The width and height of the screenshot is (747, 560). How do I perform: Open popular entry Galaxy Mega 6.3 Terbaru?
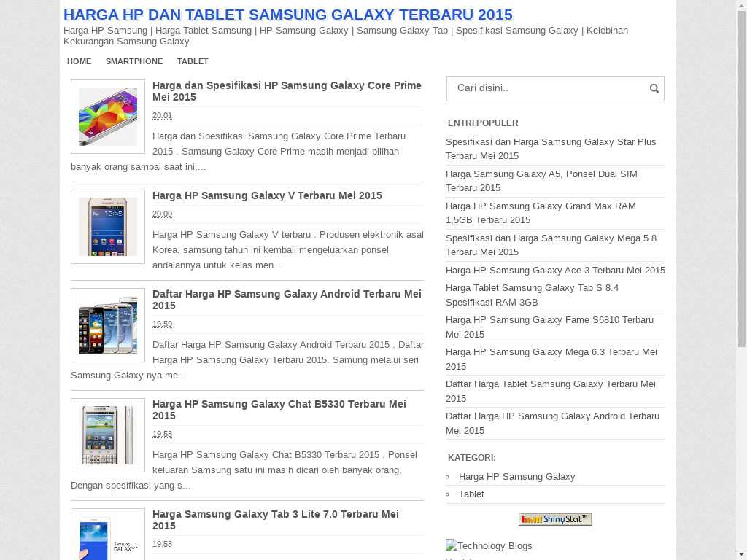pyautogui.click(x=551, y=359)
